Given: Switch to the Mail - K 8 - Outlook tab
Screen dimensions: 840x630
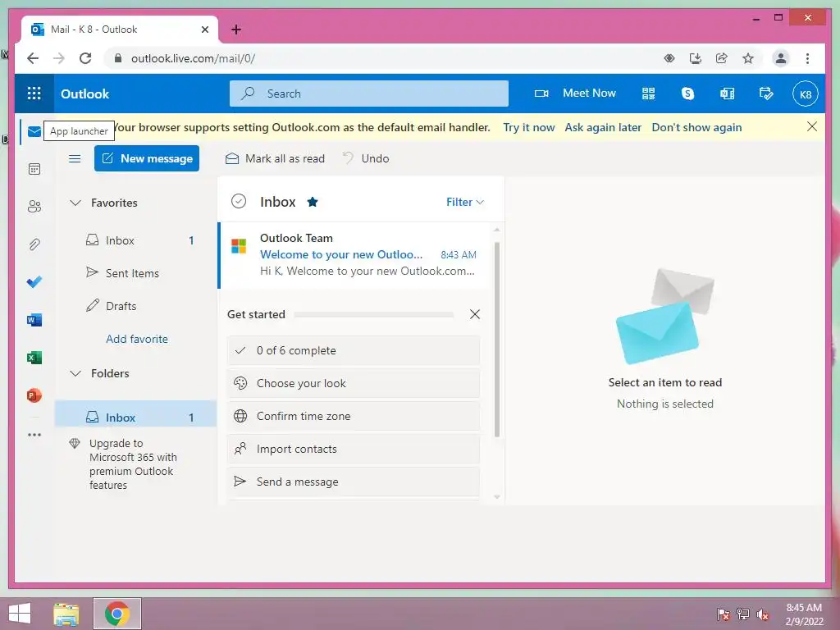Looking at the screenshot, I should click(120, 30).
